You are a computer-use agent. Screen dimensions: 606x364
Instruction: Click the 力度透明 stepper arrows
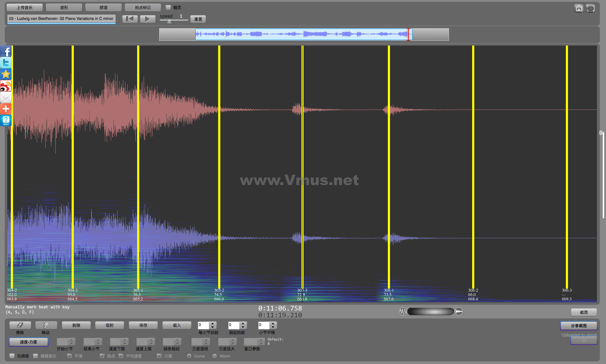[206, 342]
